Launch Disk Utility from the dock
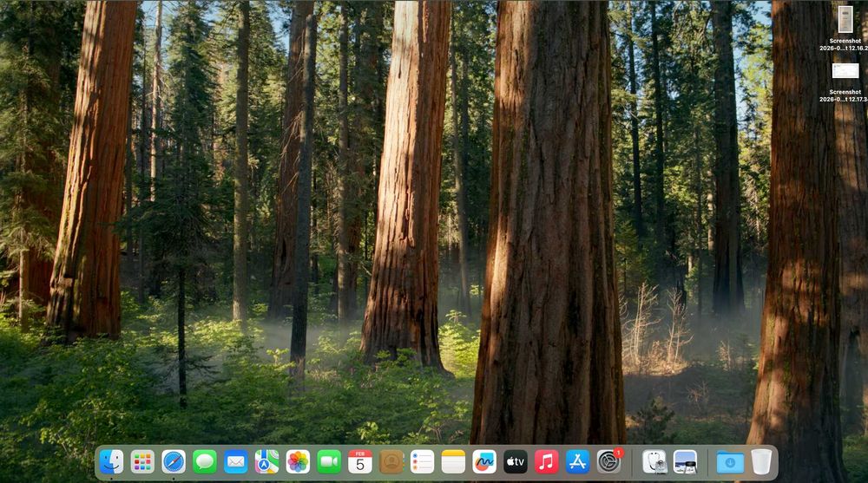 pyautogui.click(x=654, y=461)
